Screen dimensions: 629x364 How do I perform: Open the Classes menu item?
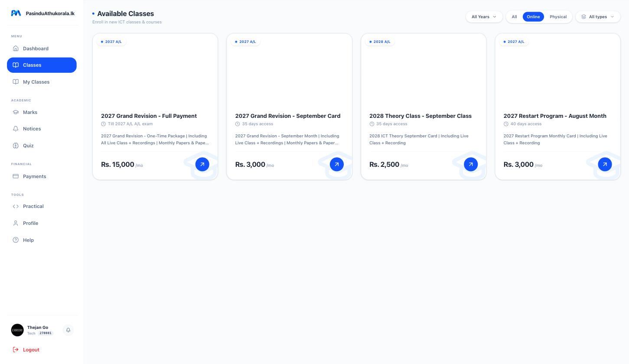(x=42, y=65)
